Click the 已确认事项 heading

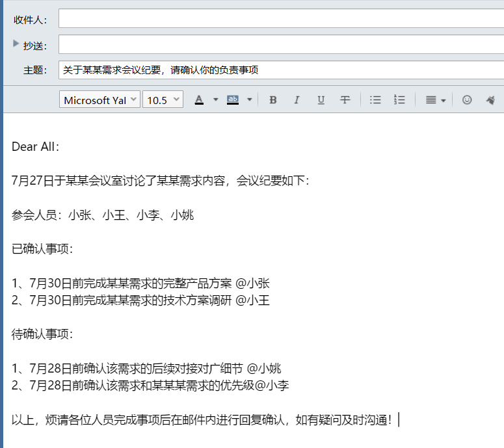pyautogui.click(x=42, y=249)
